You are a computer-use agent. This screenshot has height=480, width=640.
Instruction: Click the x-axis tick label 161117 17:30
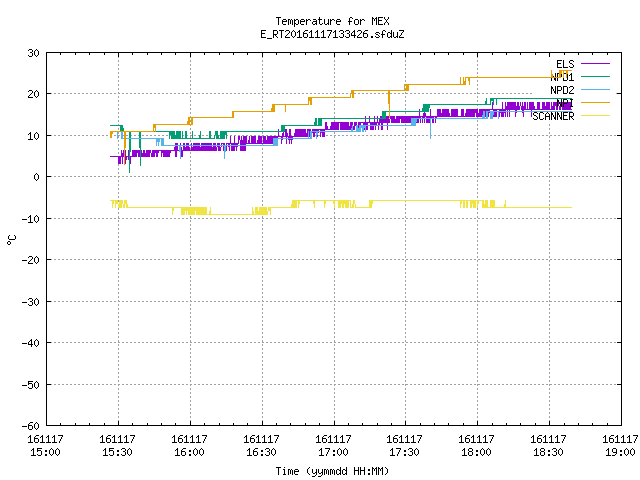click(x=404, y=446)
